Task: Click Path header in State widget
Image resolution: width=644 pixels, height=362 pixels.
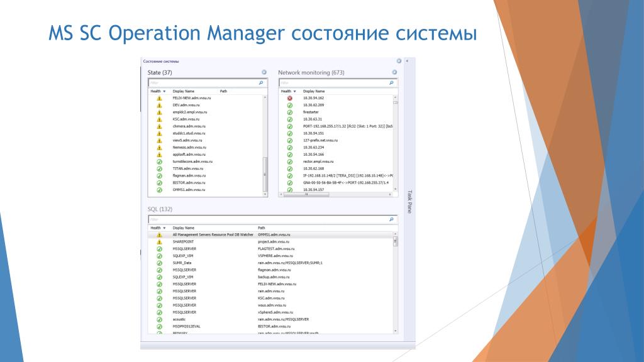Action: (x=223, y=91)
